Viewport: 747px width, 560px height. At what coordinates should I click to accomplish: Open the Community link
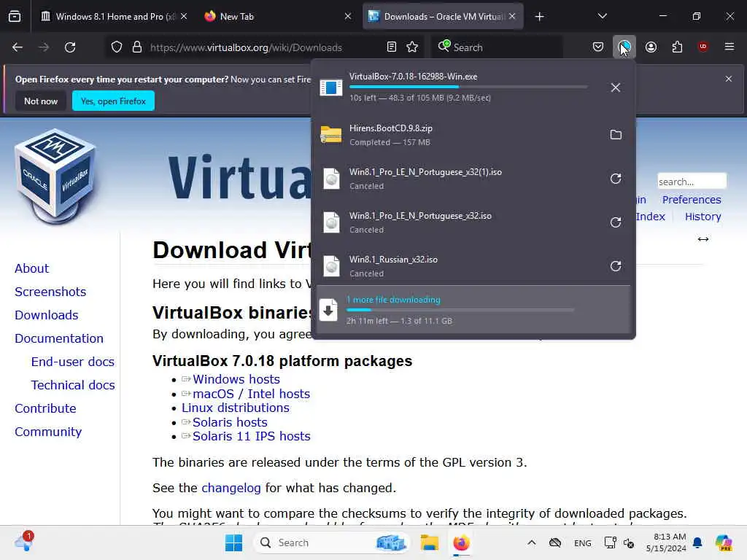coord(48,432)
